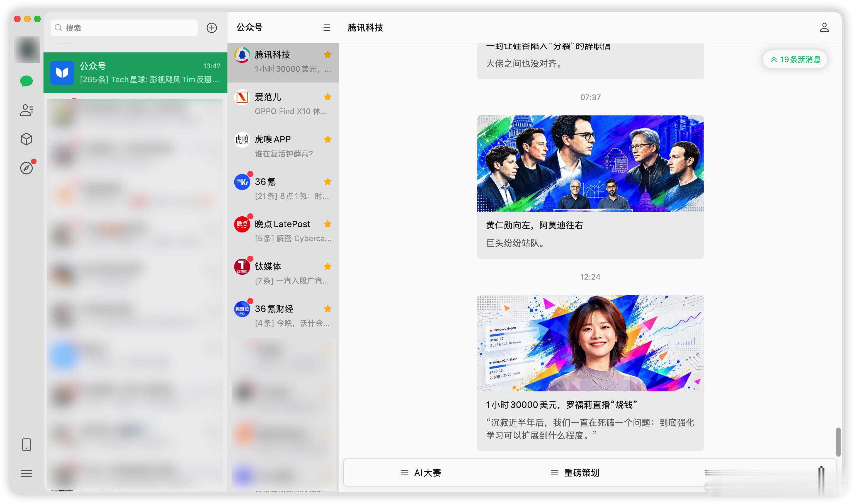The height and width of the screenshot is (504, 854).
Task: Click the 公众号 panel header title
Action: (x=249, y=28)
